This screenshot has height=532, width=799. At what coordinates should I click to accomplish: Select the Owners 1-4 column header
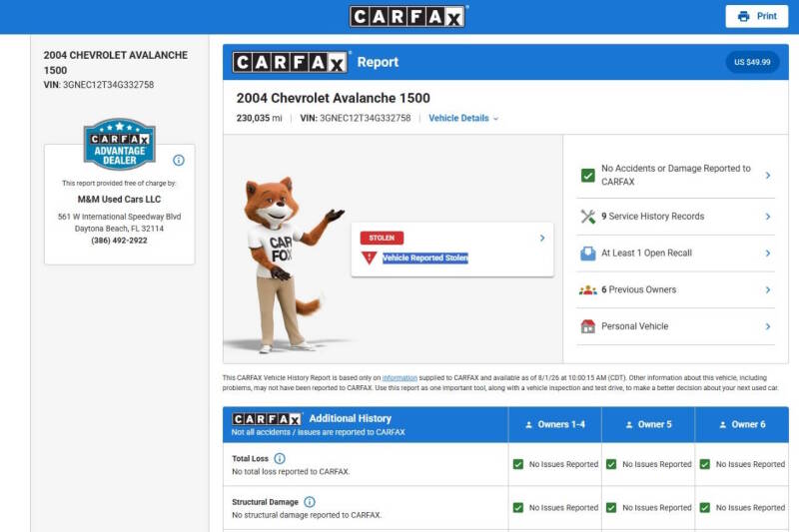tap(555, 424)
